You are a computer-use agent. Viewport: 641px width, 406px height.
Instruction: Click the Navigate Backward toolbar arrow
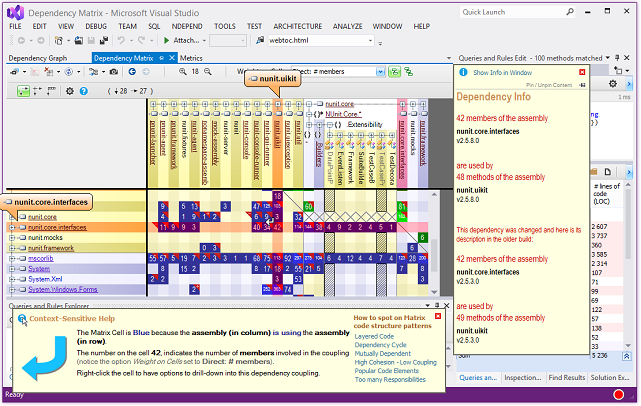(21, 40)
